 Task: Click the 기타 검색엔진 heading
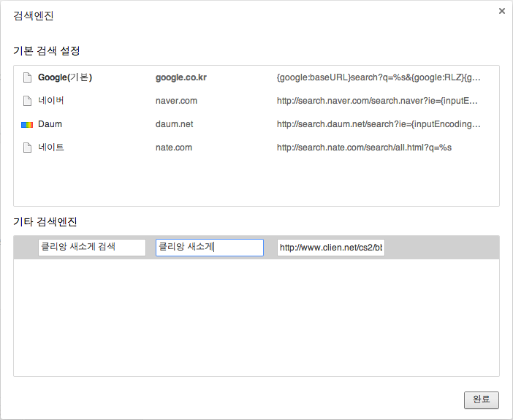point(45,222)
